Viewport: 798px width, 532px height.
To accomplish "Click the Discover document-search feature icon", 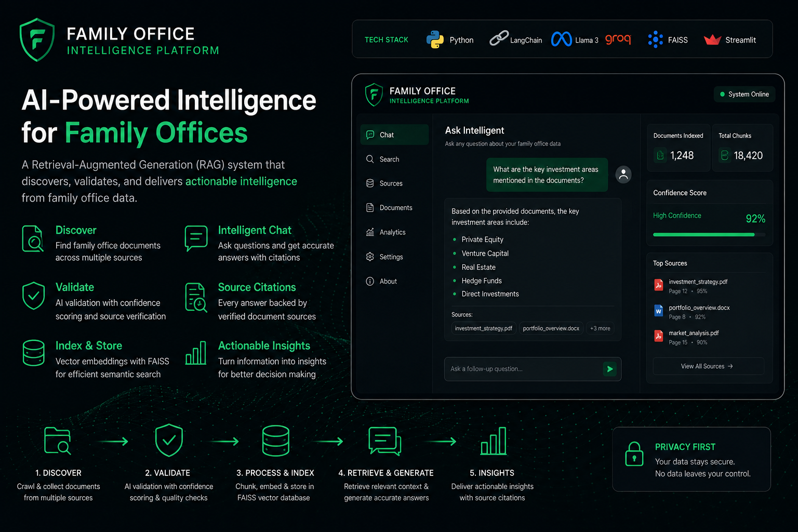I will [33, 238].
